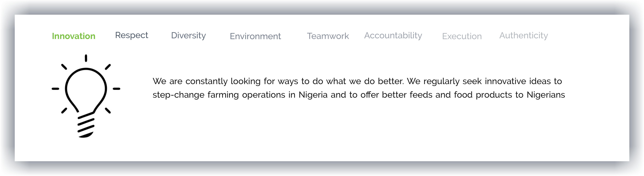Screen dimensions: 644x176
Task: Click the top ray above the lightbulb
Action: 86,58
